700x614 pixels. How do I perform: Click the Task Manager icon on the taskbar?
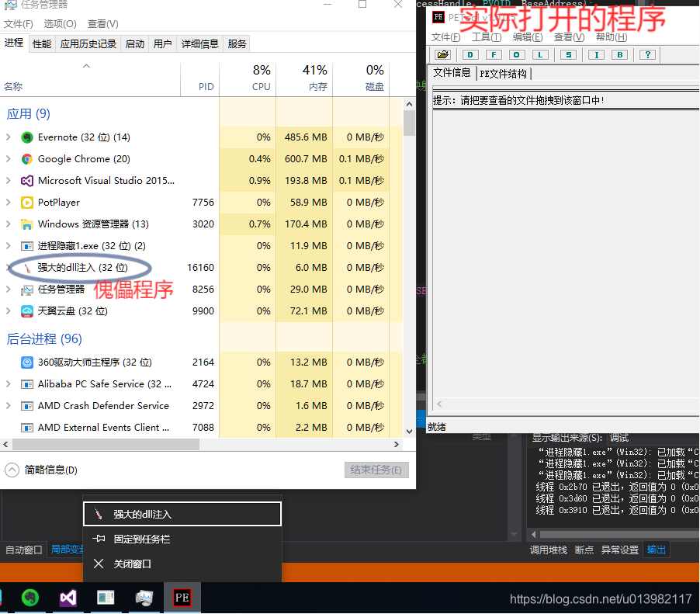click(144, 598)
